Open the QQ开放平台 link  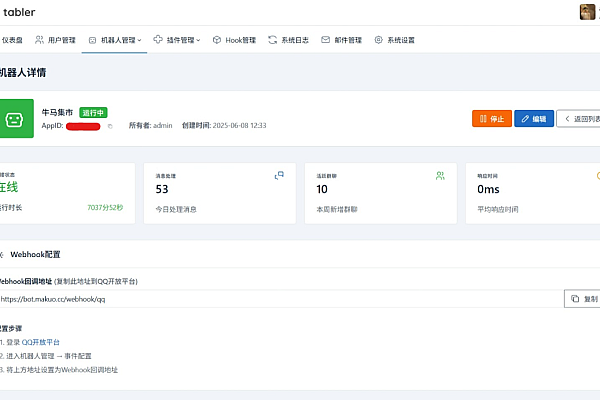(41, 342)
